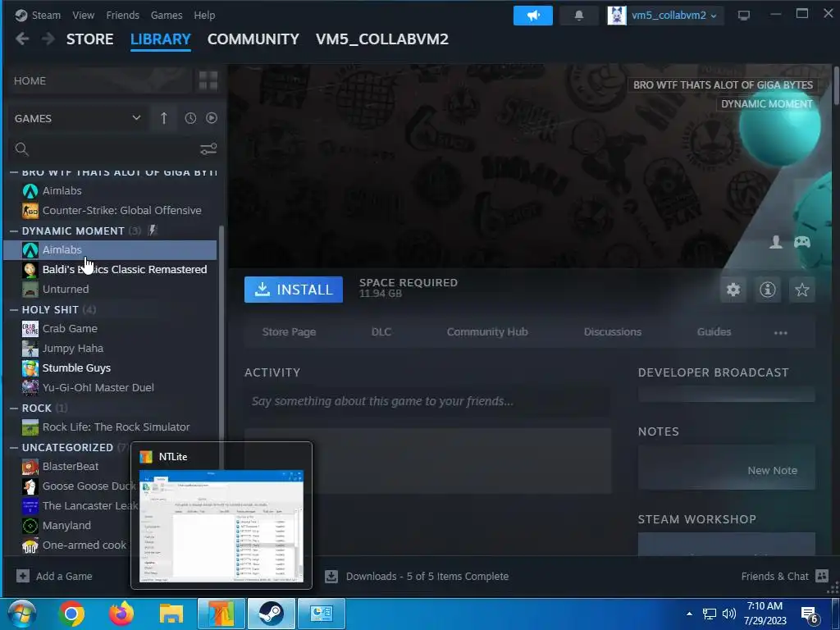Image resolution: width=840 pixels, height=630 pixels.
Task: Switch to the STORE tab
Action: pyautogui.click(x=89, y=39)
